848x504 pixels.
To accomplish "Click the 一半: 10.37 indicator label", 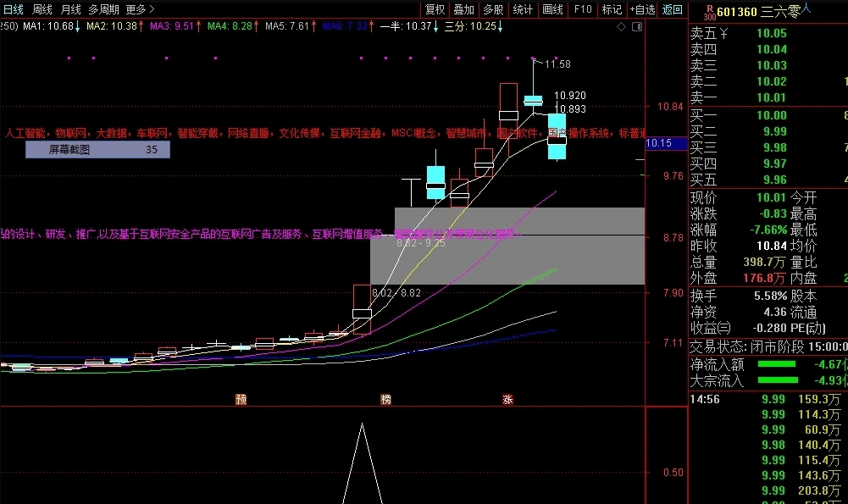I will 409,26.
